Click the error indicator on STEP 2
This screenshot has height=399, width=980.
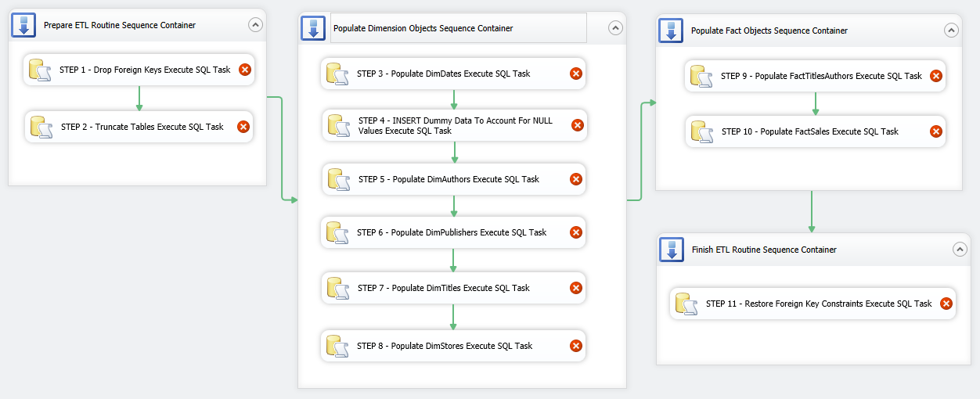click(x=243, y=127)
